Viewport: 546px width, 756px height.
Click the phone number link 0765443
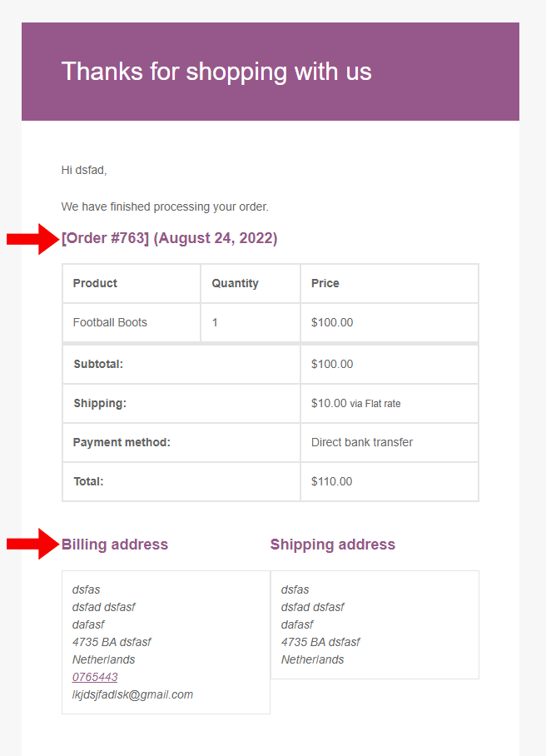pos(95,677)
